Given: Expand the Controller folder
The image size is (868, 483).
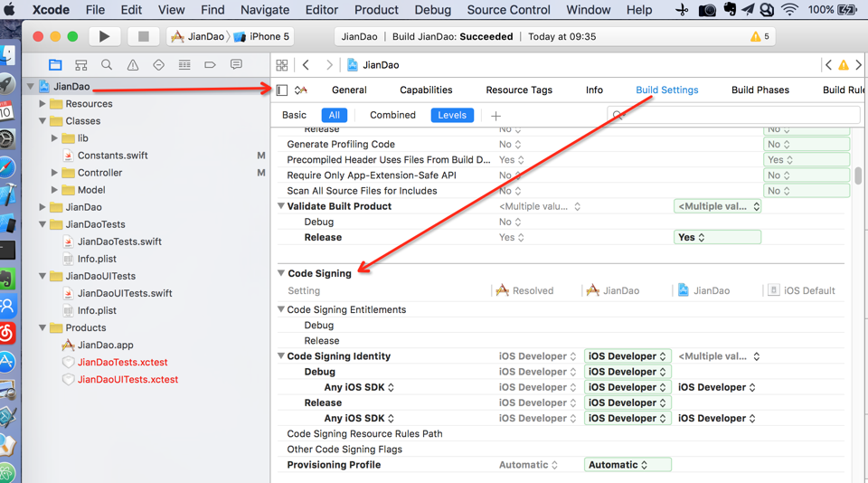Looking at the screenshot, I should tap(54, 172).
